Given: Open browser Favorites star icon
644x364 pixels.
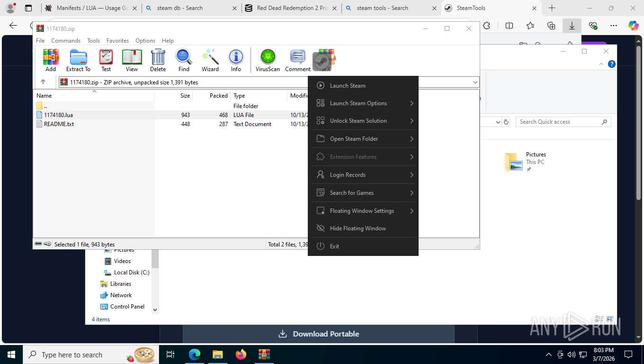Looking at the screenshot, I should 530,26.
